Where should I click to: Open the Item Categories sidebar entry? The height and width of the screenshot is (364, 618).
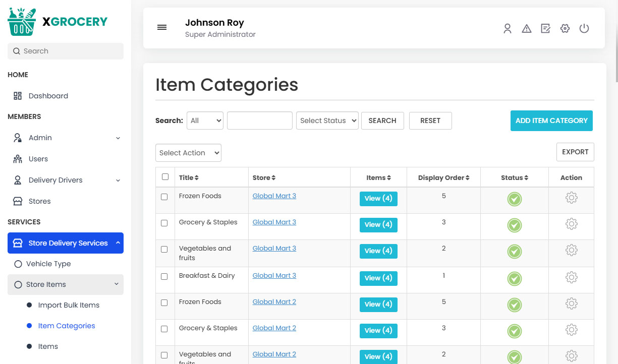66,326
